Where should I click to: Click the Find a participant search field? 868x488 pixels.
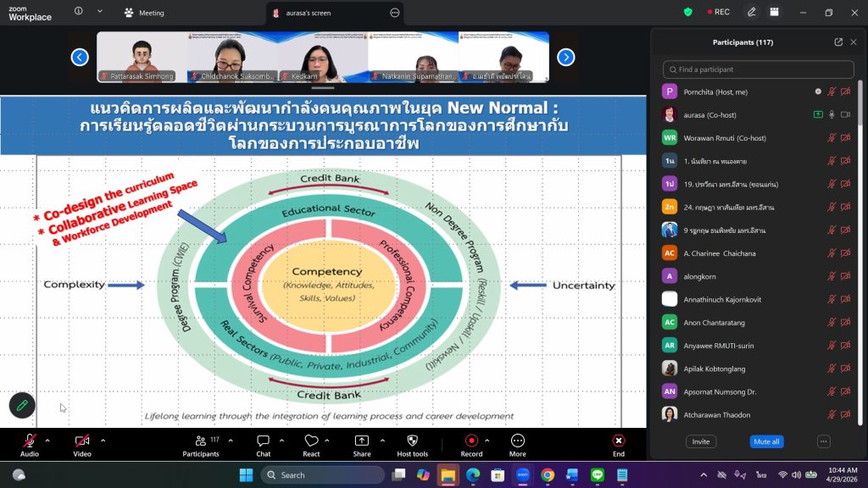tap(759, 69)
